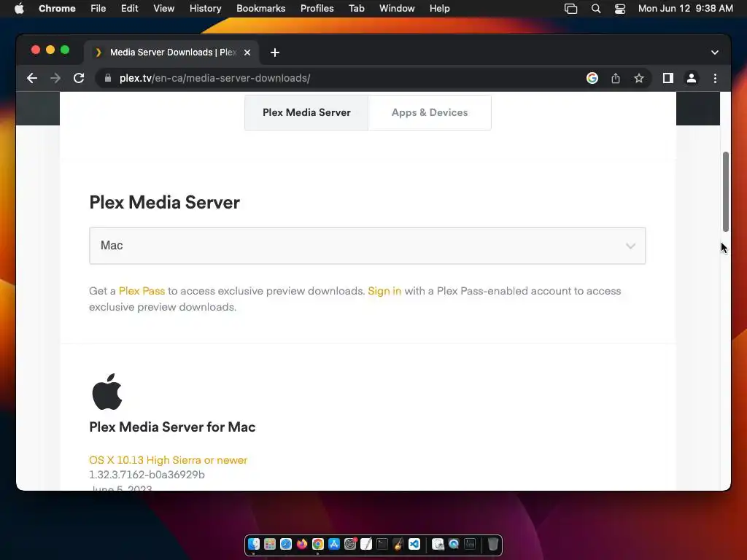Open the Apple menu
The height and width of the screenshot is (560, 747).
19,9
